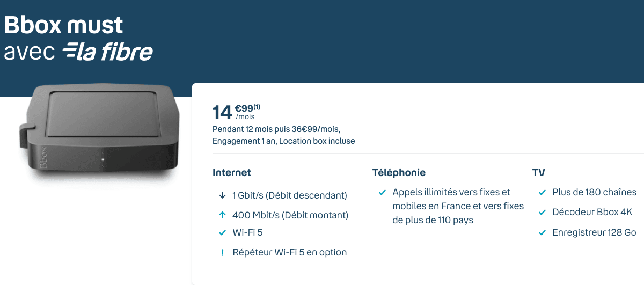Image resolution: width=644 pixels, height=285 pixels.
Task: Click the exclamation icon beside Répéteur Wi-Fi 5
Action: coord(222,252)
